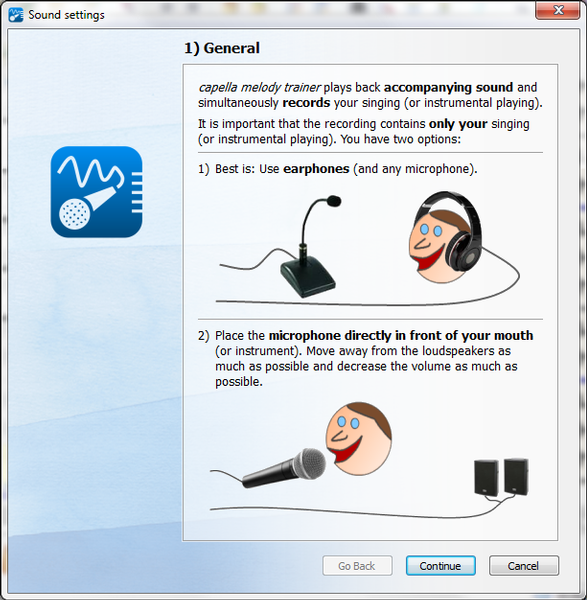This screenshot has height=600, width=587.
Task: Click the cartoon face near the handheld microphone
Action: click(359, 439)
